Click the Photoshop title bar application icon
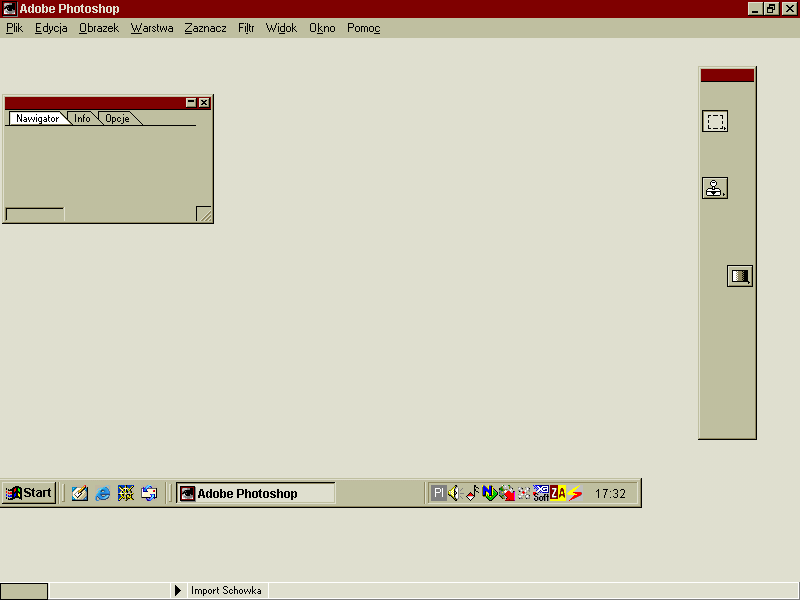Image resolution: width=800 pixels, height=600 pixels. [x=10, y=9]
